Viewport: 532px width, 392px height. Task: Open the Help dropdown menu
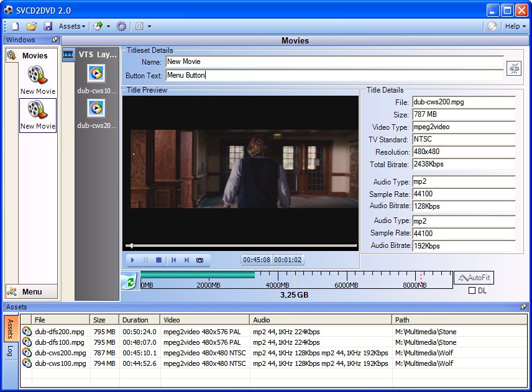(515, 26)
